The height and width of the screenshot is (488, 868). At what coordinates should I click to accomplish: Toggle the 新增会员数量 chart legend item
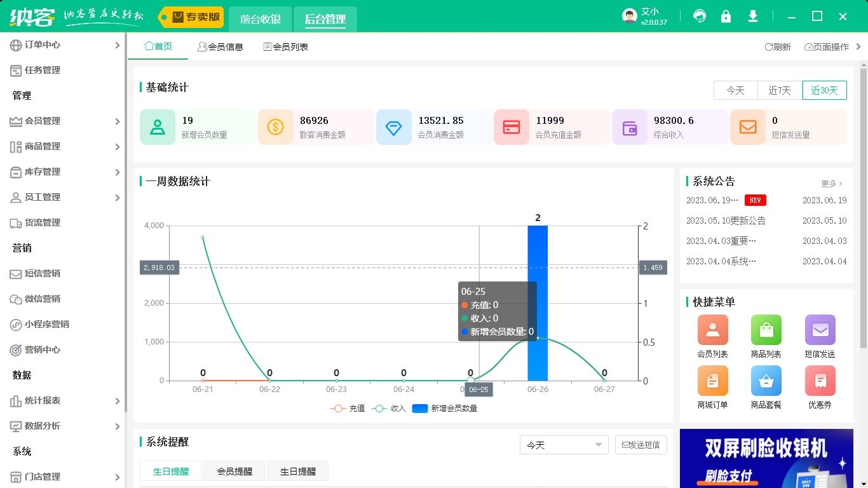pyautogui.click(x=445, y=407)
